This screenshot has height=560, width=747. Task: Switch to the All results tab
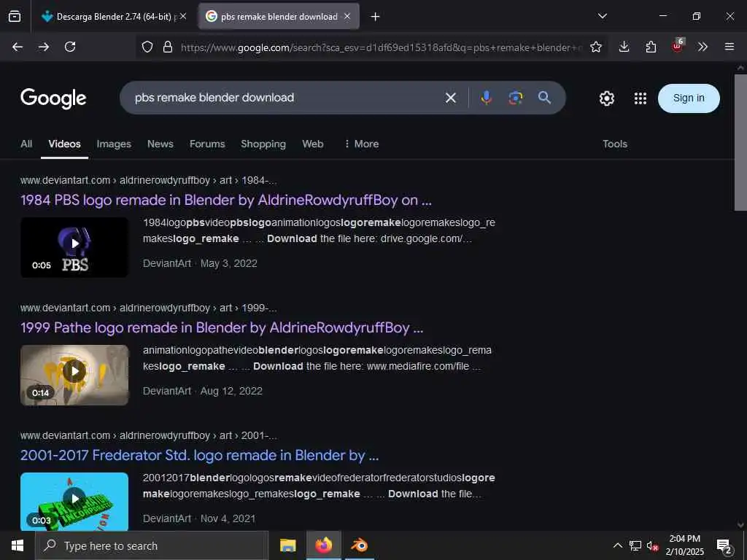coord(26,144)
